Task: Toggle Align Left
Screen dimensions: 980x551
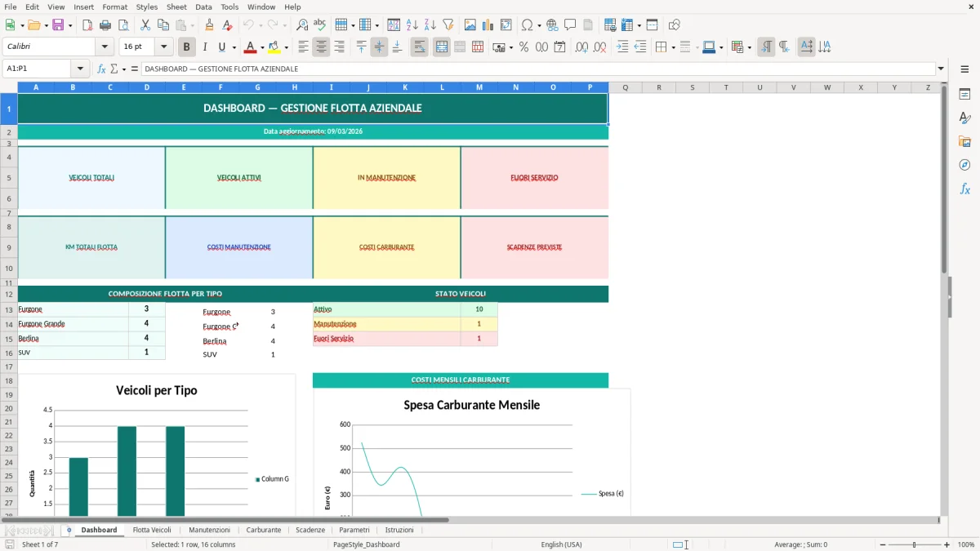Action: pyautogui.click(x=303, y=47)
